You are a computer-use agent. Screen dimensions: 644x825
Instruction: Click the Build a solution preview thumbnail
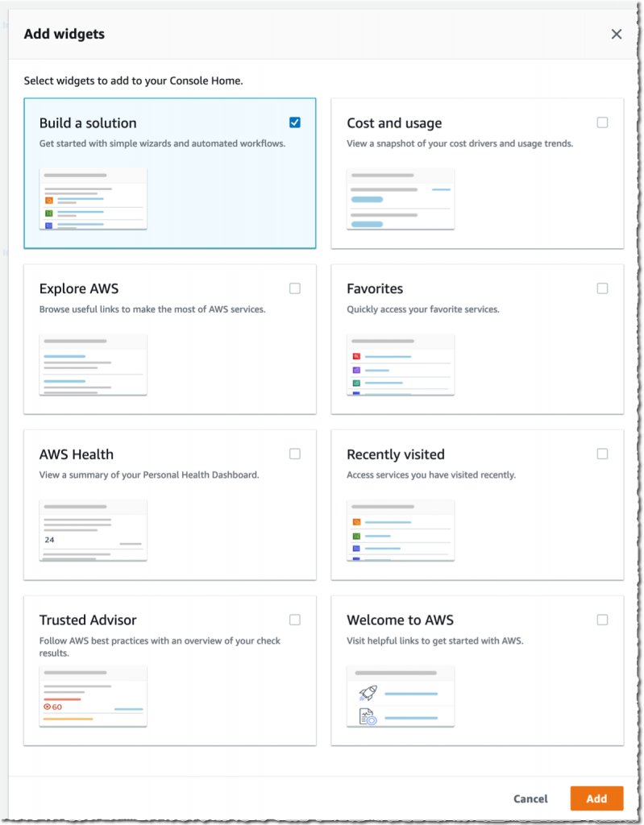93,199
